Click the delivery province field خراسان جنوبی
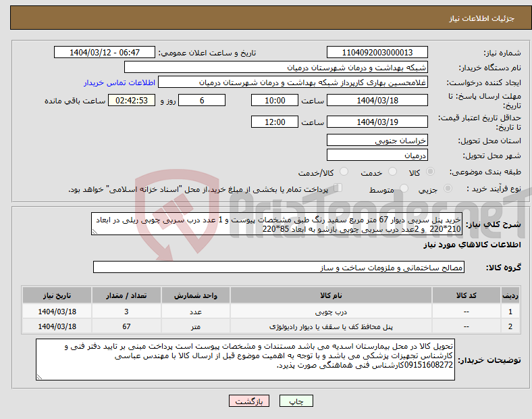 (377, 141)
